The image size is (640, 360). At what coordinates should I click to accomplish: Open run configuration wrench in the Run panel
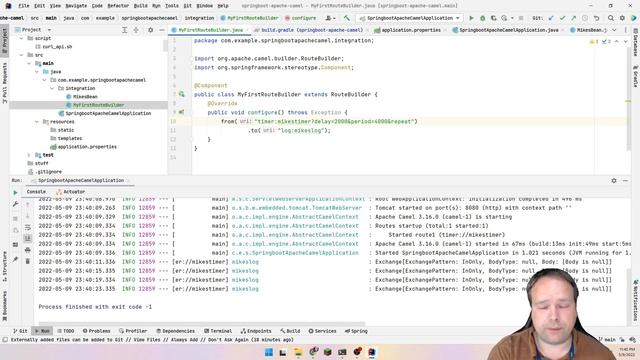(x=16, y=204)
